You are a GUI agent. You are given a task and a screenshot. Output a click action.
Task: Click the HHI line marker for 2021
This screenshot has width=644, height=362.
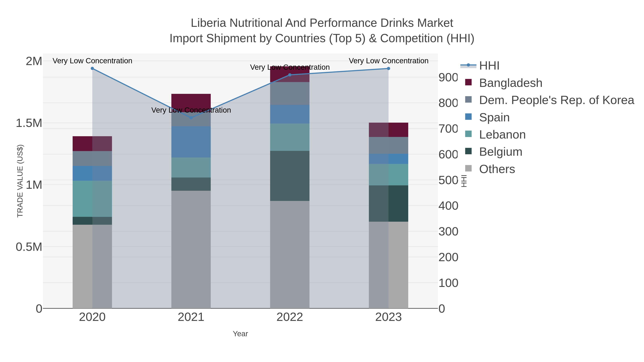(191, 118)
